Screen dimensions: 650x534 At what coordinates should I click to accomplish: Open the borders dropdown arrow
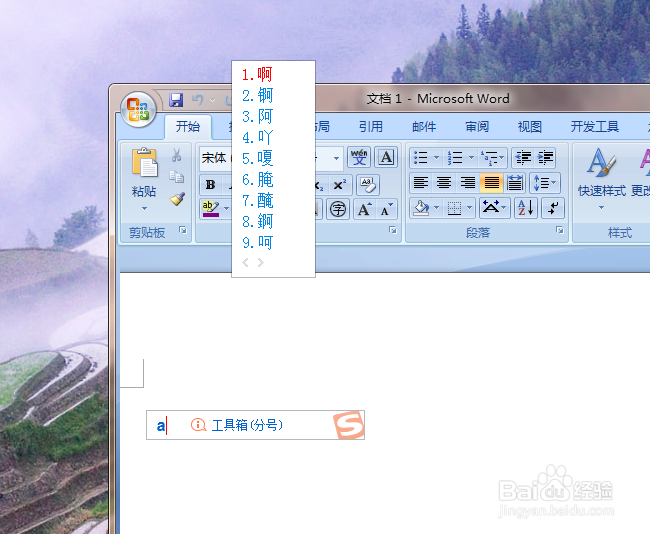(469, 207)
